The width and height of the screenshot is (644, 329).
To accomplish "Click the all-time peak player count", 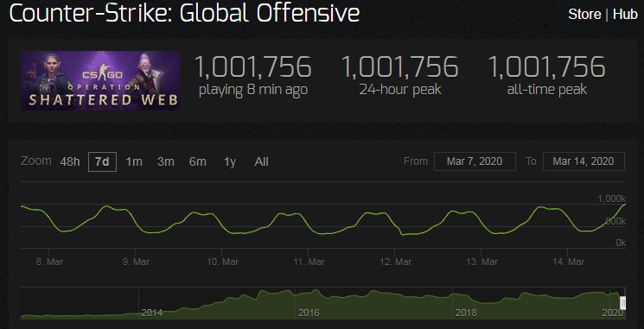I will click(546, 67).
